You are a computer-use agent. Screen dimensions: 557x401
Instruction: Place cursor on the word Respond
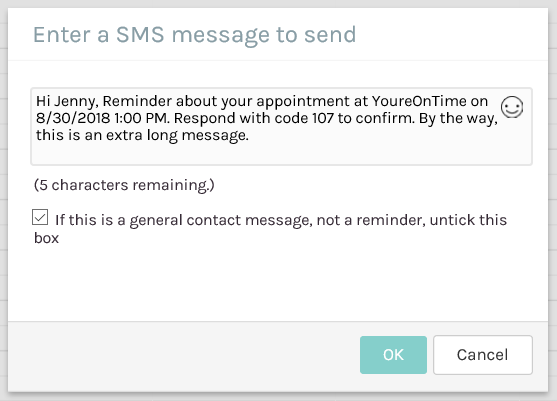point(205,118)
